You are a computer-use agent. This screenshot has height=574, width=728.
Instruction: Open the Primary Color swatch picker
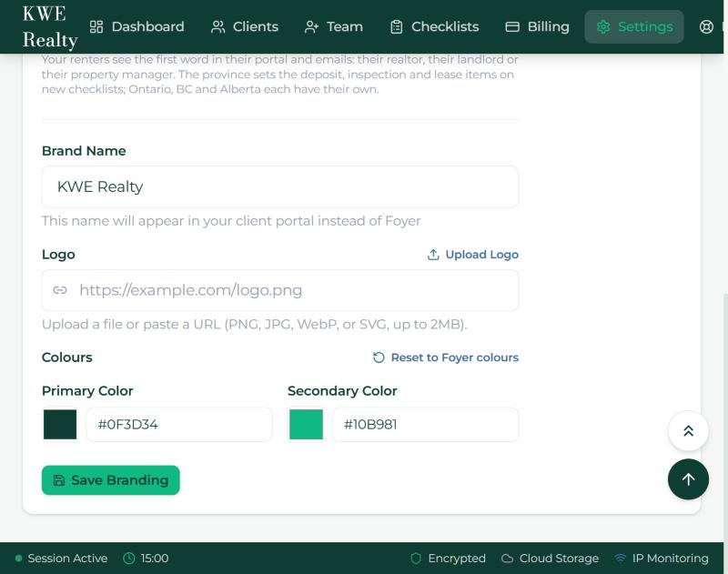click(x=60, y=424)
